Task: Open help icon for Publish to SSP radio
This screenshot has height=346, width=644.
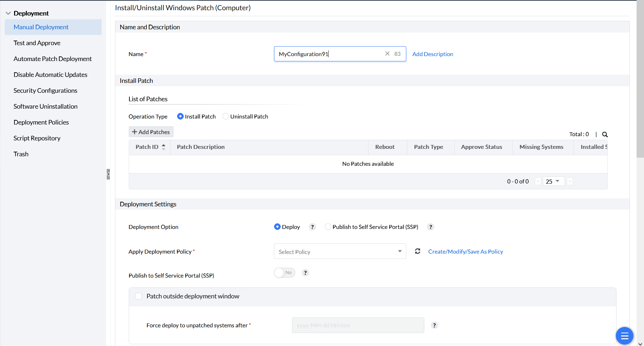Action: [430, 227]
